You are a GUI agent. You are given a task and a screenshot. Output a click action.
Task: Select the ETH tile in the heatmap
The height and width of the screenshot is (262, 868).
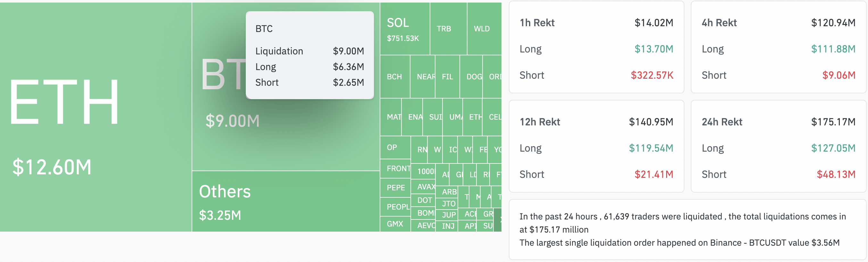point(96,117)
